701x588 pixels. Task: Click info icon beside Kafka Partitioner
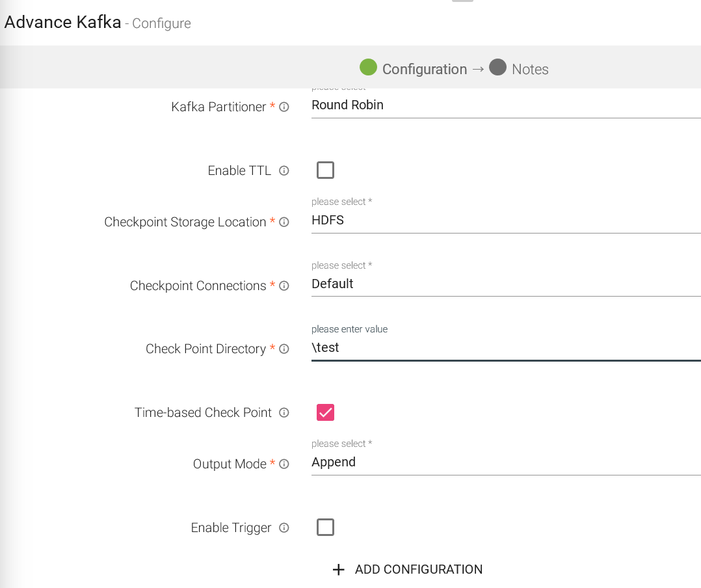(x=284, y=107)
